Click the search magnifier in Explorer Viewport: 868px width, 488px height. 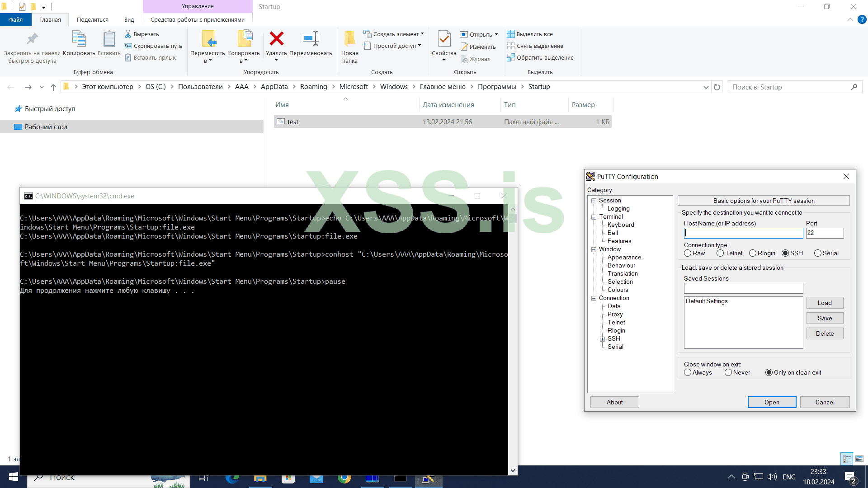point(854,87)
